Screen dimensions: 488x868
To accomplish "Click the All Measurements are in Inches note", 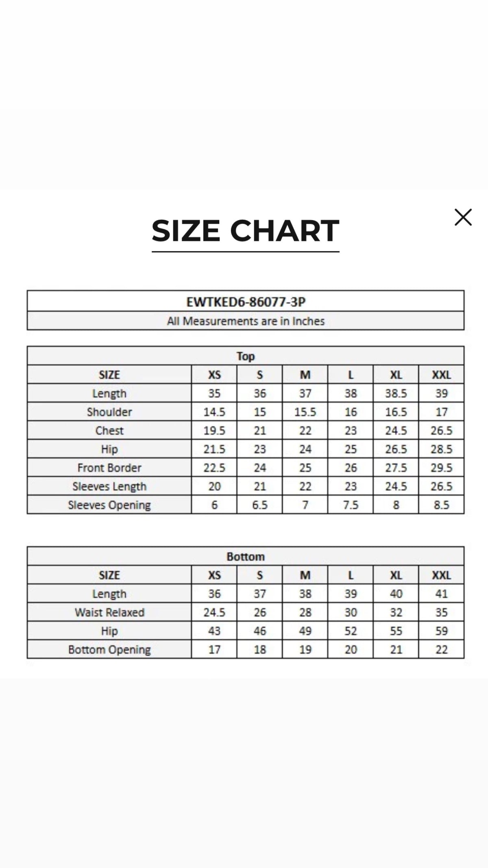I will [246, 321].
